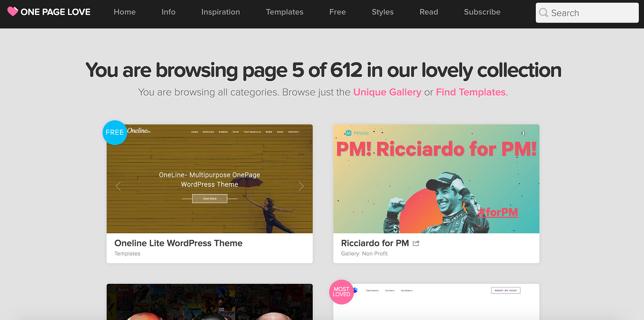Click the blue FREE badge
The image size is (644, 320).
115,133
